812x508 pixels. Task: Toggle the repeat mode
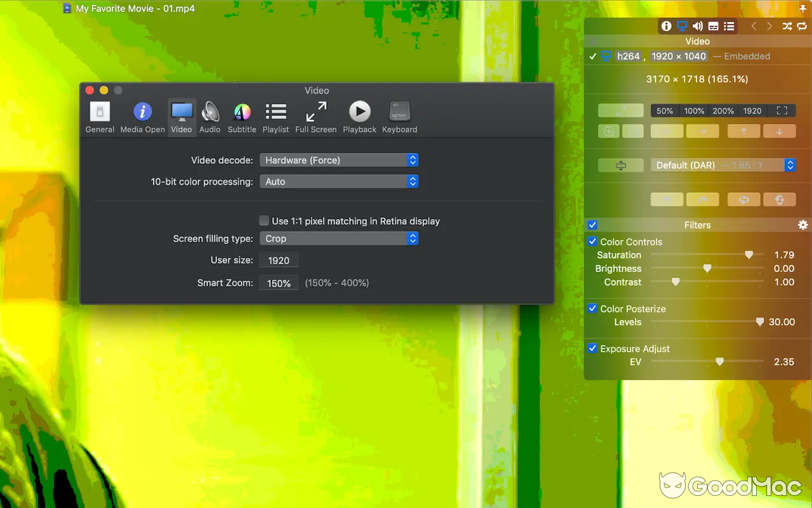[x=801, y=26]
